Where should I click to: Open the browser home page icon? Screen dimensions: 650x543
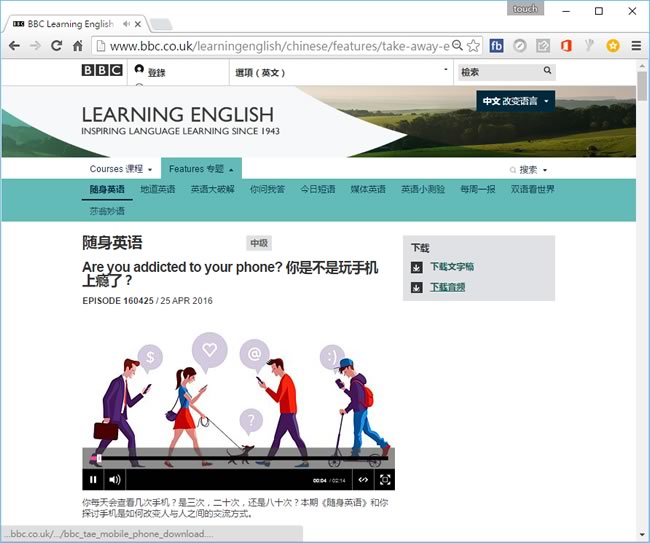[x=78, y=46]
